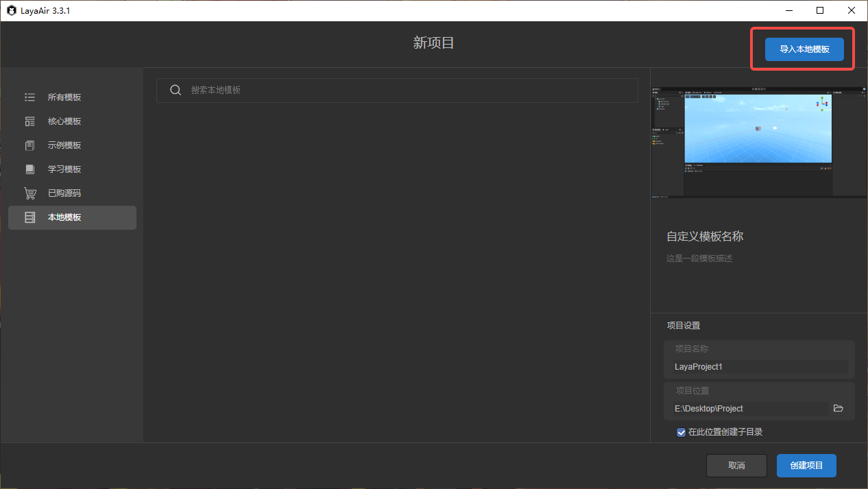Open the 已购源码 category label
The width and height of the screenshot is (868, 489).
pyautogui.click(x=64, y=193)
